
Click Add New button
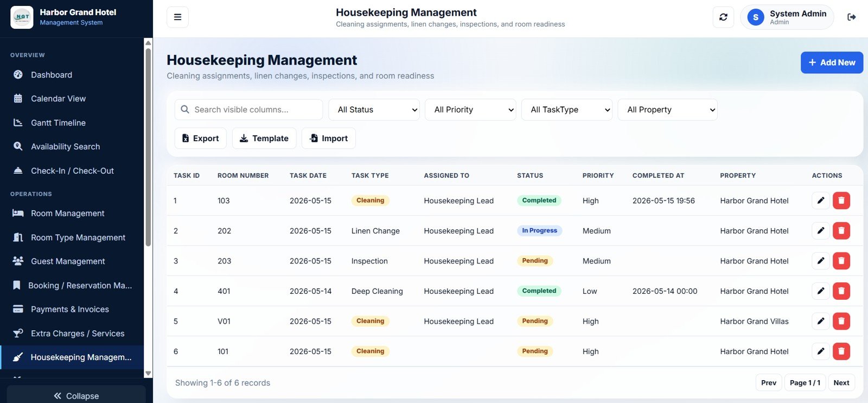[832, 62]
